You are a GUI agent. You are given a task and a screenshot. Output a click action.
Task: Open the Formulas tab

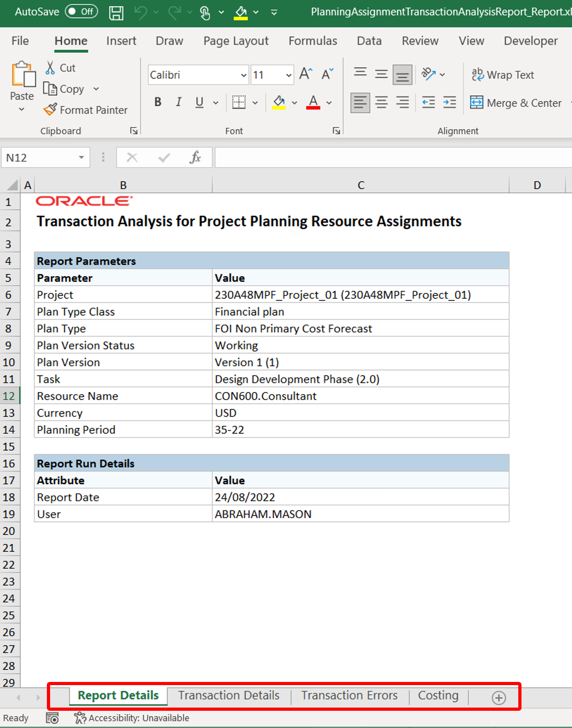[x=313, y=41]
